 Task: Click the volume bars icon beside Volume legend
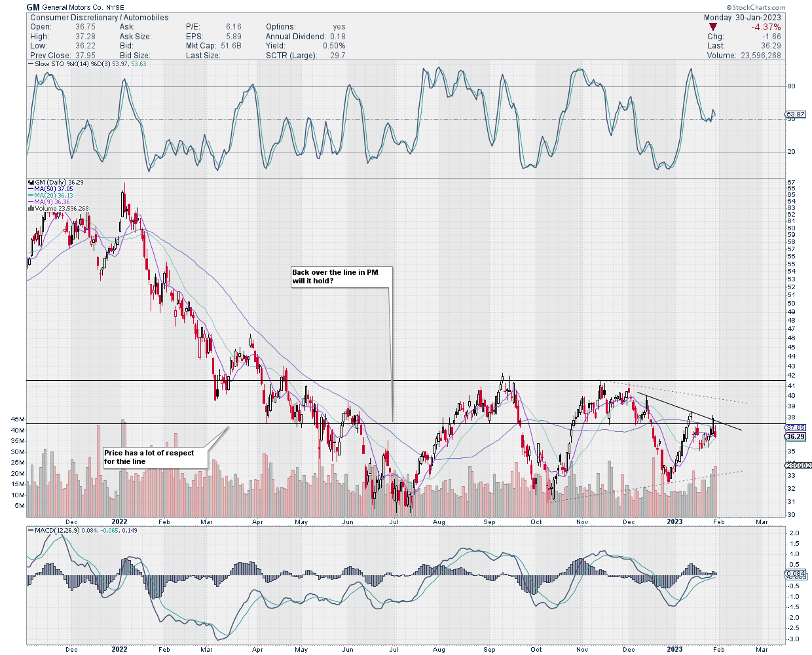pos(31,209)
